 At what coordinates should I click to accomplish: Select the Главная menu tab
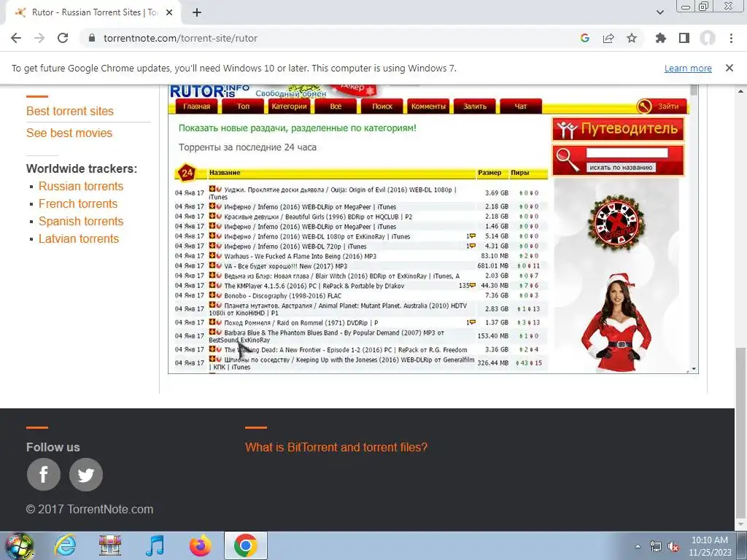click(197, 106)
